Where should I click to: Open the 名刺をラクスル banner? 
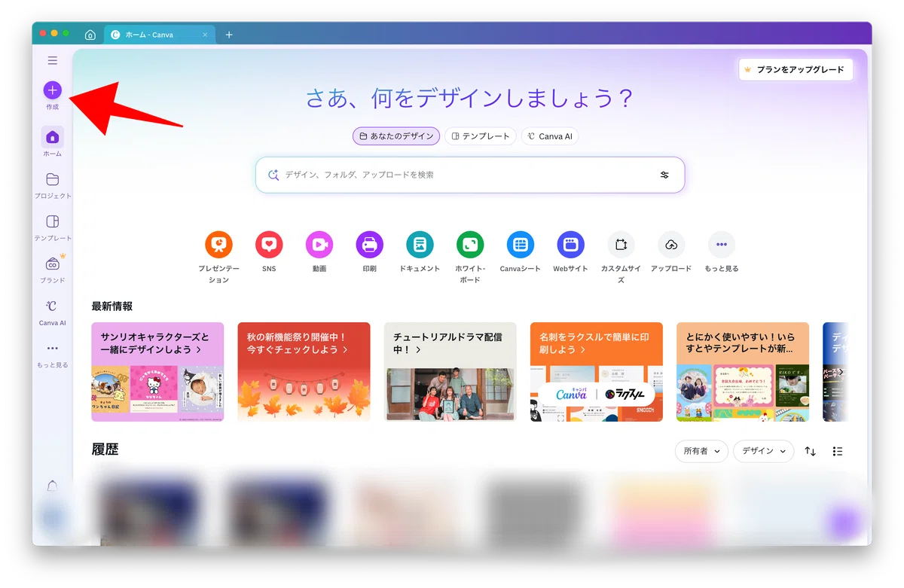point(597,372)
